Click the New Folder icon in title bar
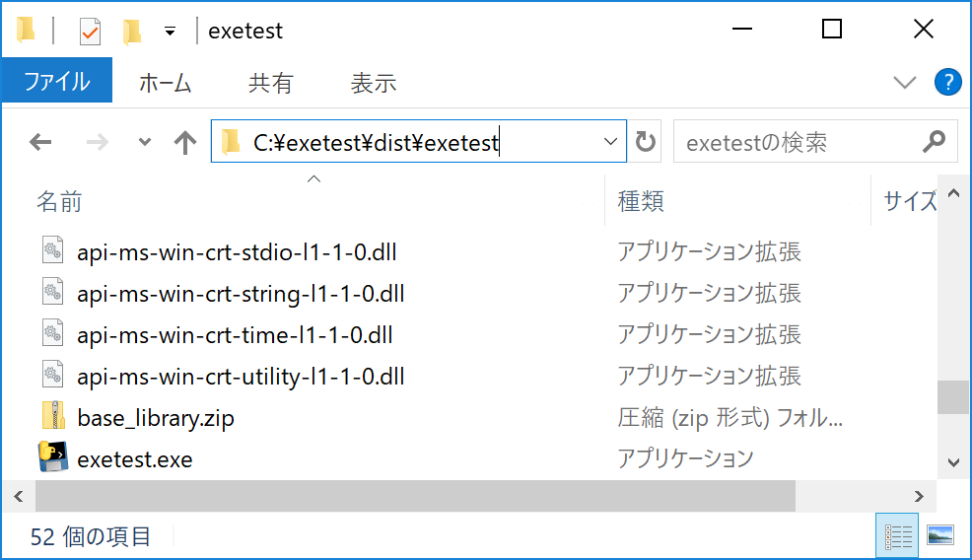Image resolution: width=972 pixels, height=560 pixels. click(x=132, y=31)
